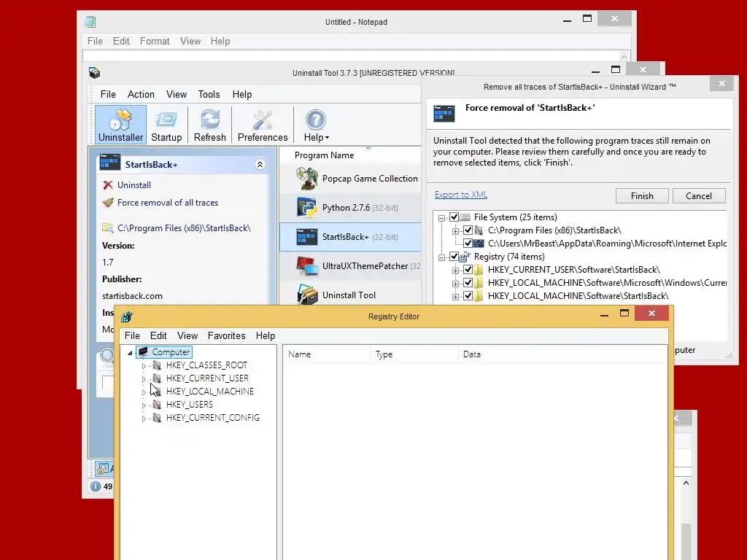
Task: Uncheck HKEY_CURRENT_USER\Software\StartIsBack\ checkbox
Action: [468, 270]
